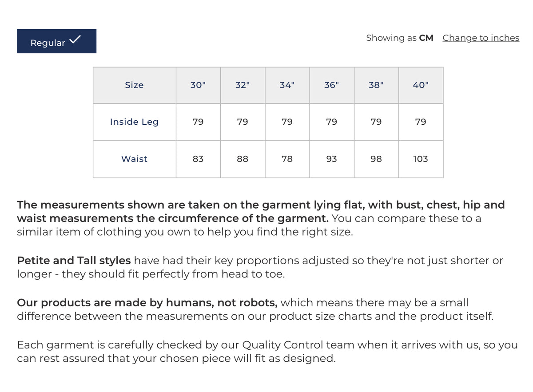Click the waist value 93
The image size is (533, 392).
click(x=331, y=159)
